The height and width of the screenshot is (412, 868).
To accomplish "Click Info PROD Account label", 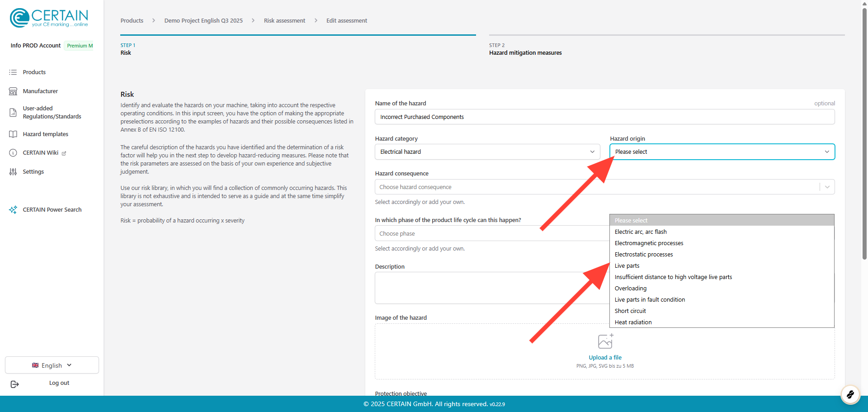I will [x=36, y=46].
